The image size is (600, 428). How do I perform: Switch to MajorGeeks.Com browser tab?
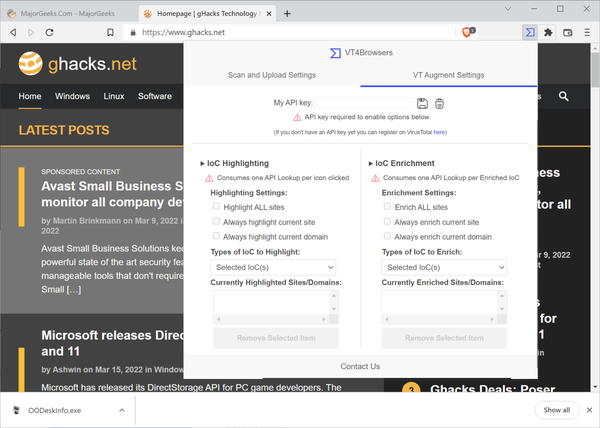click(67, 14)
